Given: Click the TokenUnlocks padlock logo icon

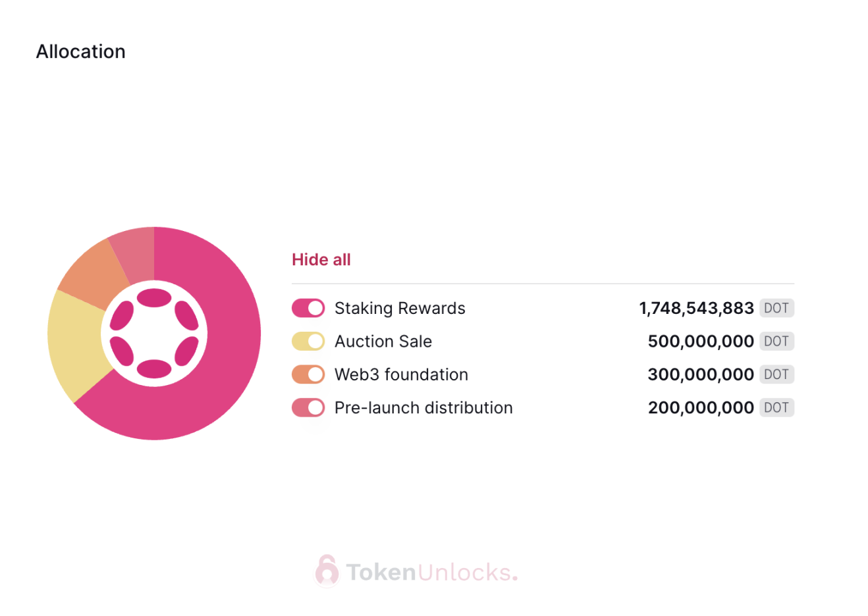Looking at the screenshot, I should click(x=327, y=570).
